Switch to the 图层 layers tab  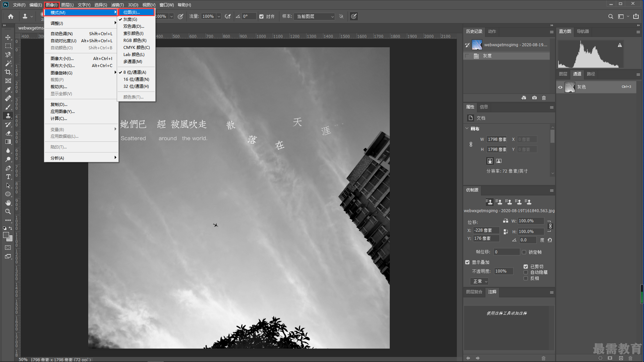[x=563, y=74]
